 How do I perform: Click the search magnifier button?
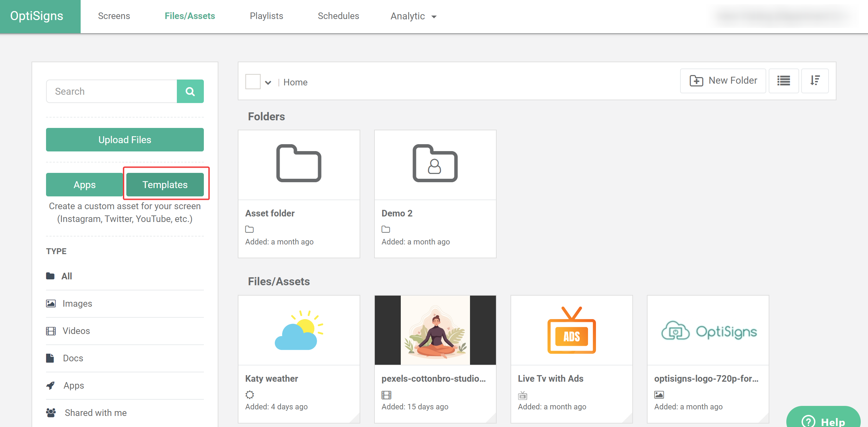[190, 91]
